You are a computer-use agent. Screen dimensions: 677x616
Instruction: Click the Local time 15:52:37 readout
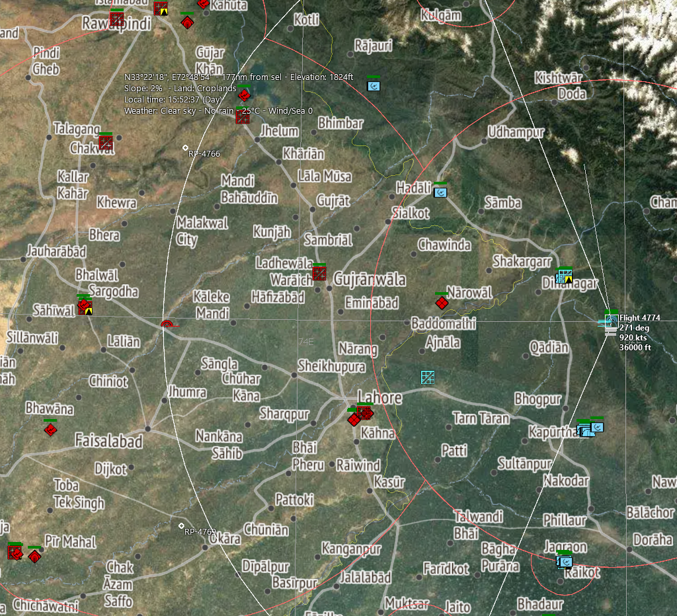pos(173,99)
